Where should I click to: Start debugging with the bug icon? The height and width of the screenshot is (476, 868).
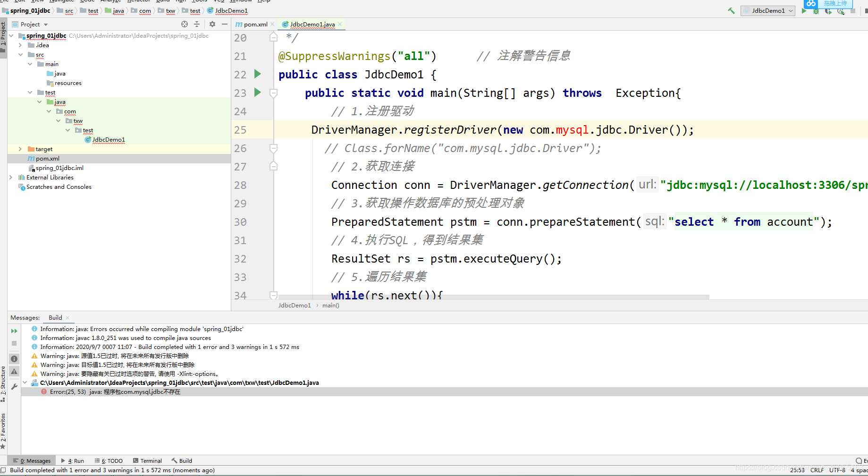point(816,11)
